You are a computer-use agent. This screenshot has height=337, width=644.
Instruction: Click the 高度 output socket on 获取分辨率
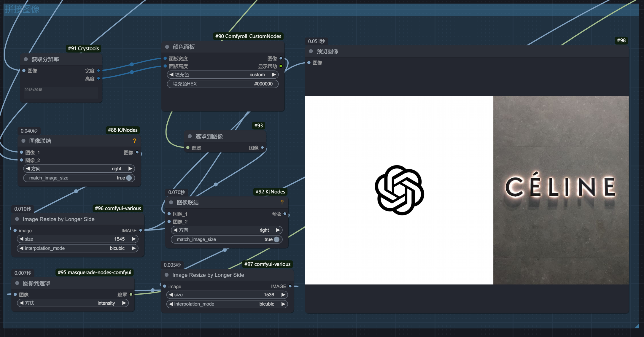click(x=98, y=79)
